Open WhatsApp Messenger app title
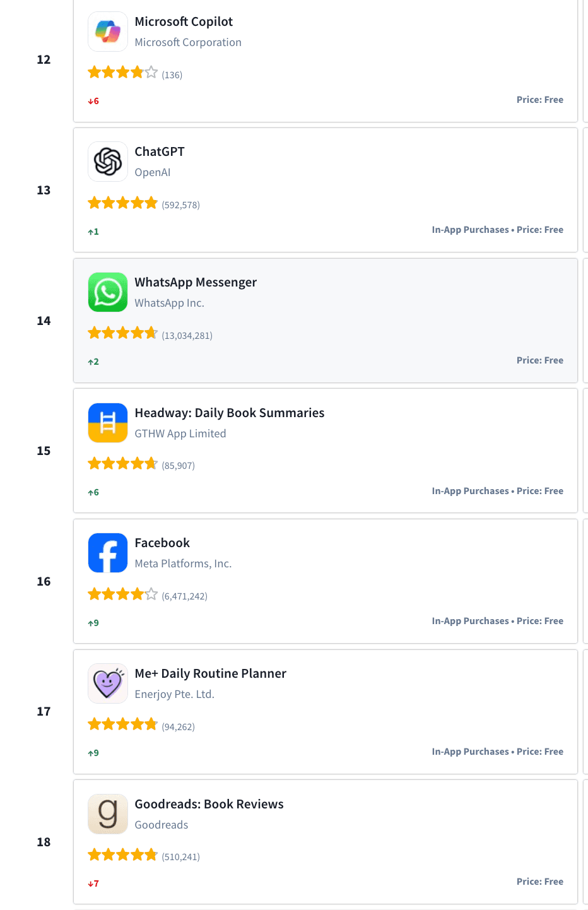This screenshot has width=588, height=910. click(x=196, y=282)
